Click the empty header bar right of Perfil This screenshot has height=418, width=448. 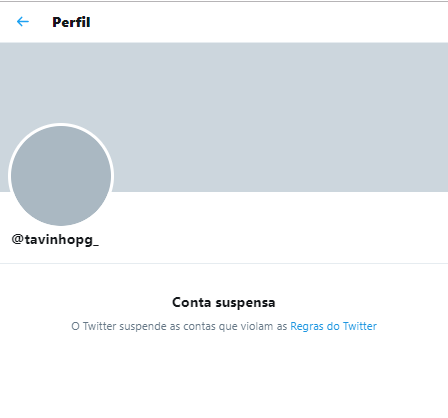tap(267, 22)
